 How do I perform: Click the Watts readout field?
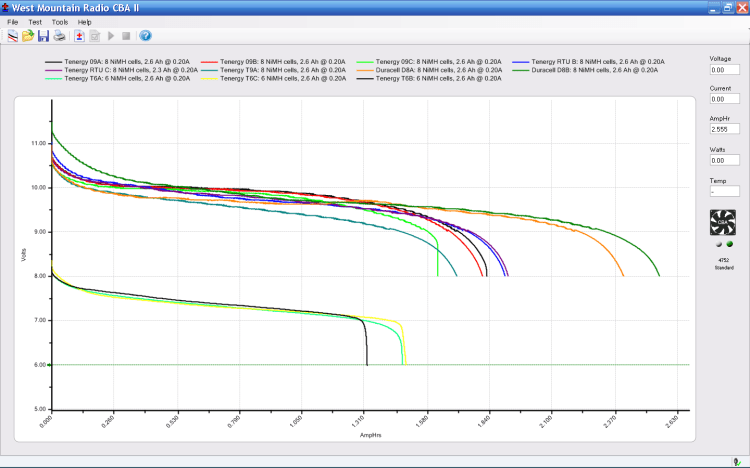724,160
